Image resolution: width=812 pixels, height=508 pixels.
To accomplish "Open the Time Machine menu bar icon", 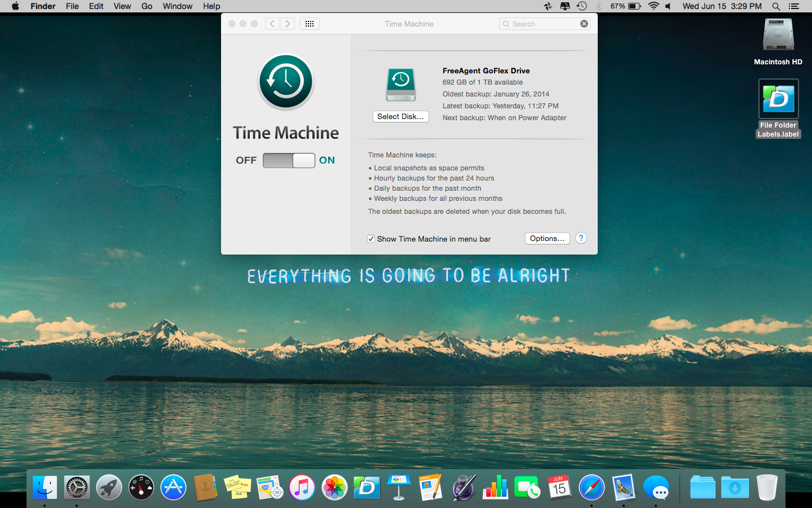I will pyautogui.click(x=582, y=6).
